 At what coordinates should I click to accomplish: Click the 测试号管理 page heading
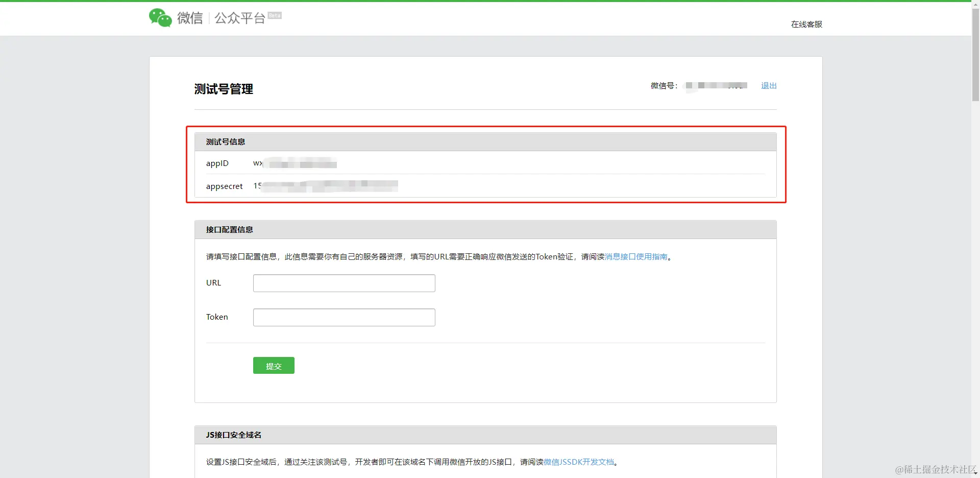point(223,89)
